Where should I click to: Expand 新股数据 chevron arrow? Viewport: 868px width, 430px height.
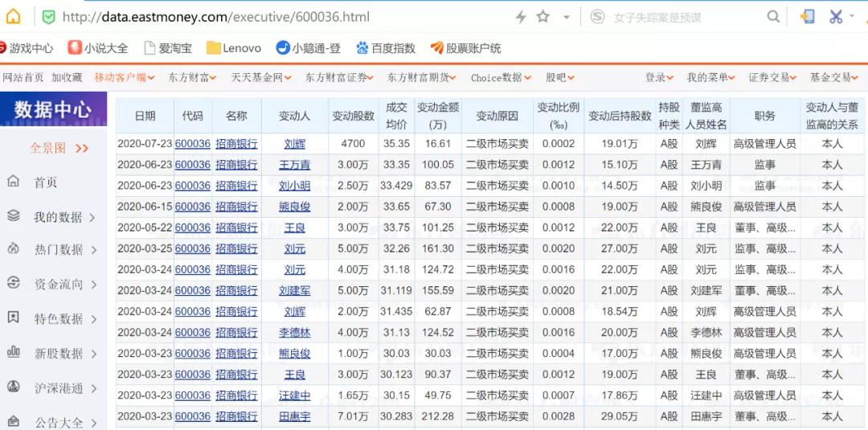tap(94, 354)
